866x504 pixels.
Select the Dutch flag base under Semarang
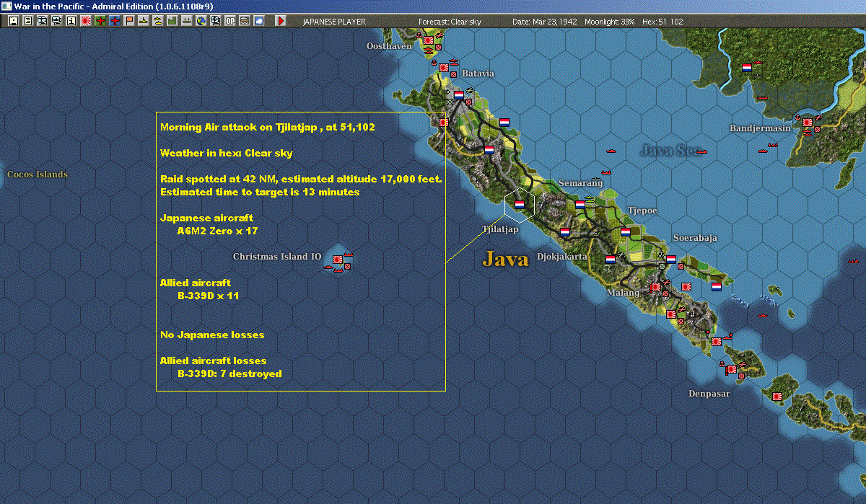click(x=579, y=205)
